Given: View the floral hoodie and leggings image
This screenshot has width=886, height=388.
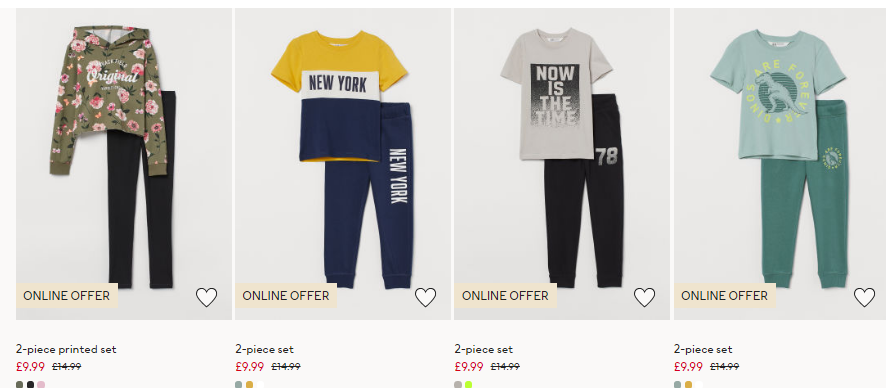Looking at the screenshot, I should (x=124, y=164).
